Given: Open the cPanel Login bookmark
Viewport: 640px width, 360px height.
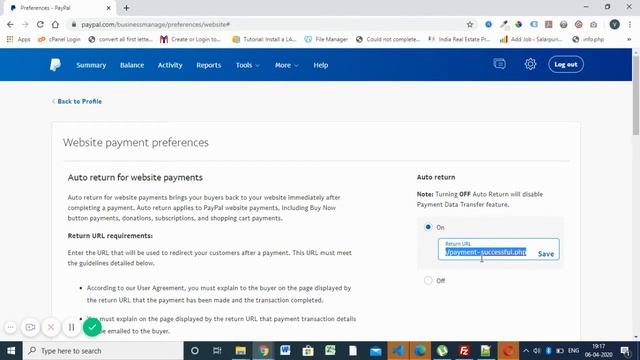Looking at the screenshot, I should point(59,39).
